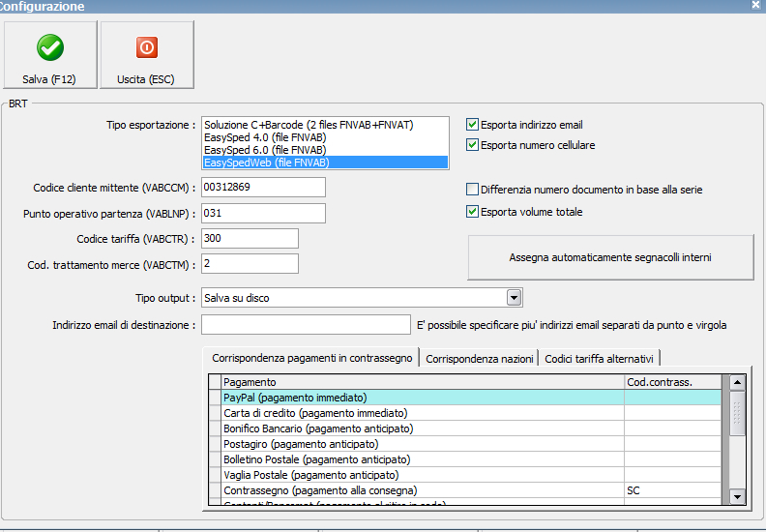Click the Pagamento column header
766x532 pixels.
tap(423, 382)
